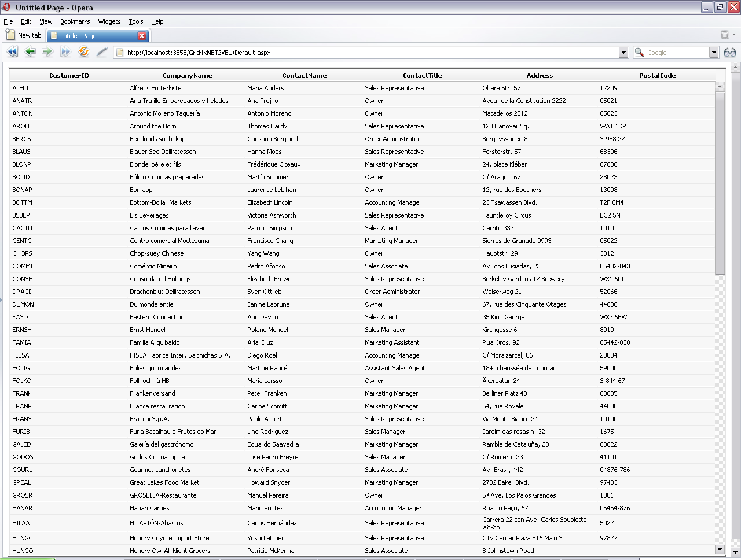Click the HILARIÓN-Abastos company cell
The height and width of the screenshot is (560, 741).
point(156,523)
